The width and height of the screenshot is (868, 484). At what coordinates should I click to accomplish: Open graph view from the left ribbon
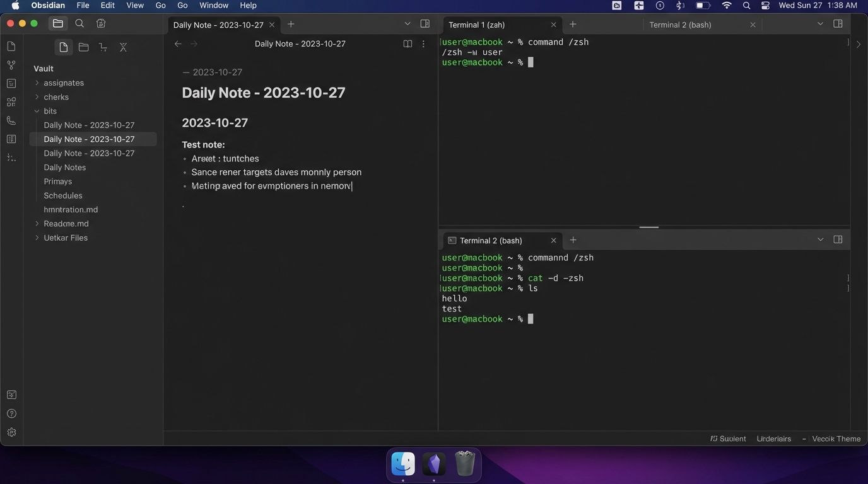point(11,65)
